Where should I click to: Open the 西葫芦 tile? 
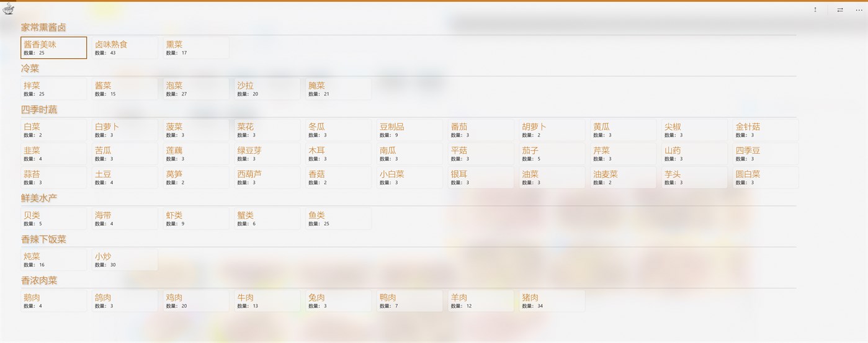[267, 177]
